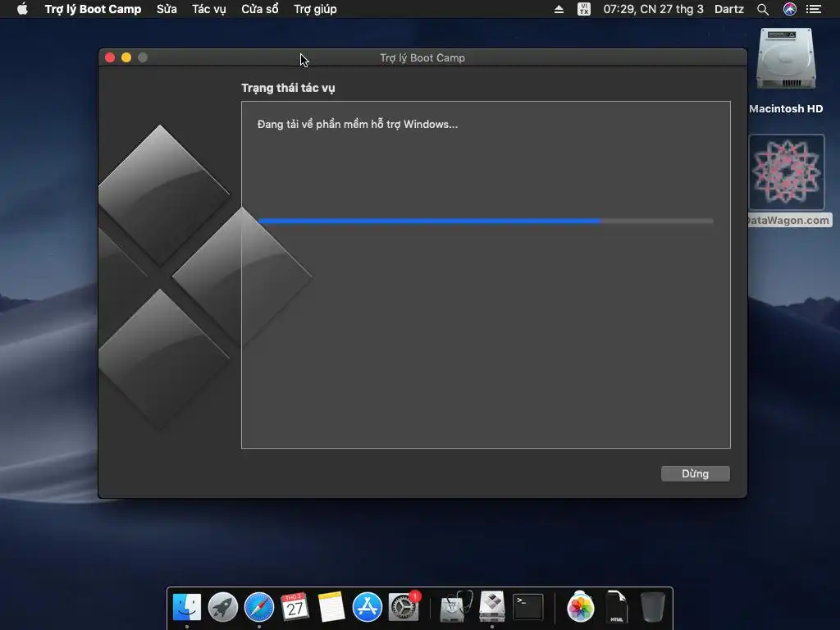The image size is (840, 630).
Task: Open the Dartz user menu
Action: (x=729, y=9)
